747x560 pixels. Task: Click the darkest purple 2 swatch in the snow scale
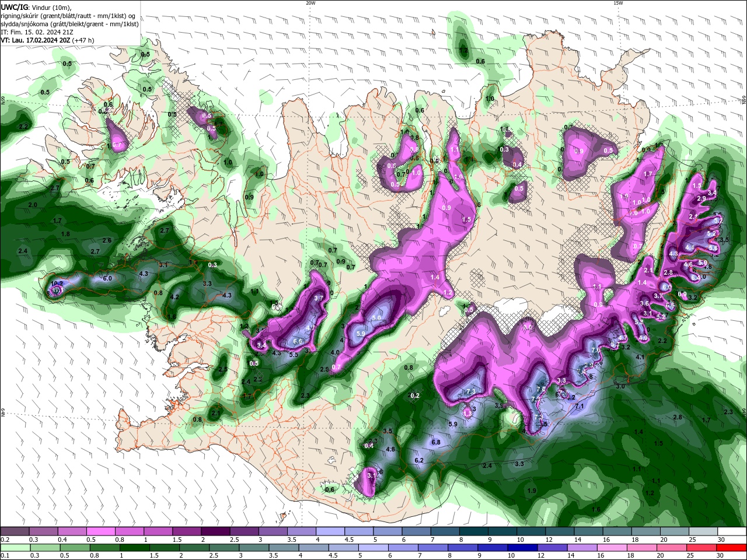[215, 531]
